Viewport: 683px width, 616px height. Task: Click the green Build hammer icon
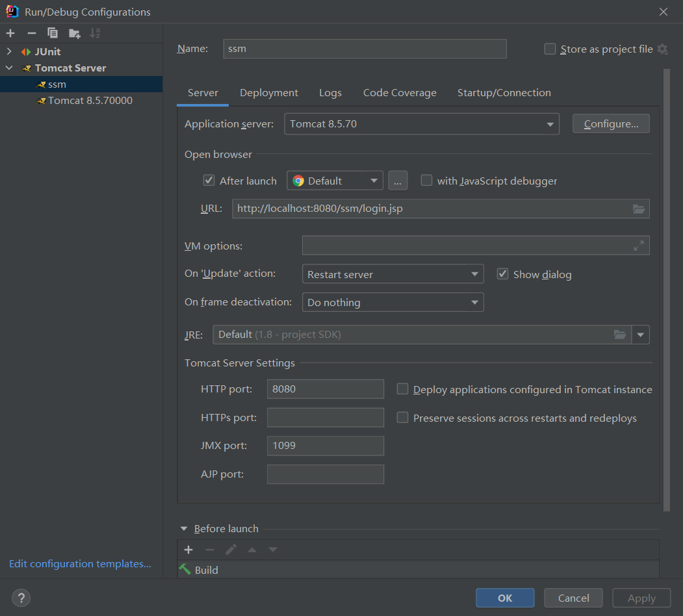point(185,569)
